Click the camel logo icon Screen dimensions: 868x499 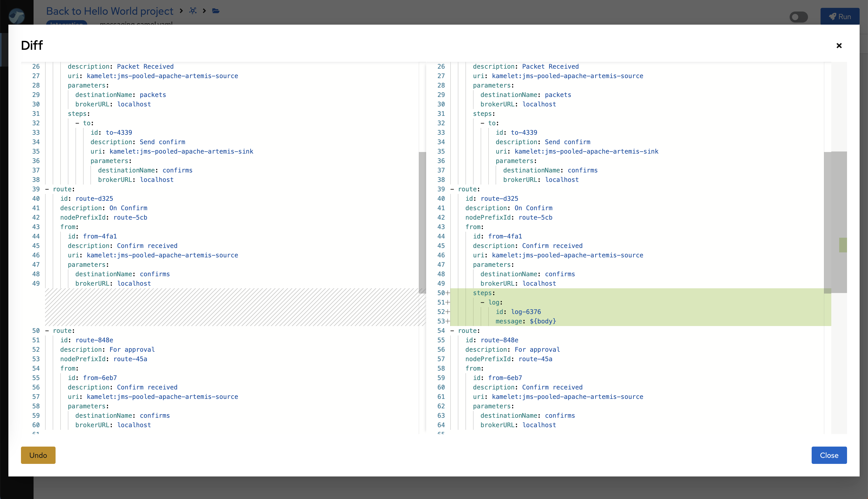pos(17,16)
